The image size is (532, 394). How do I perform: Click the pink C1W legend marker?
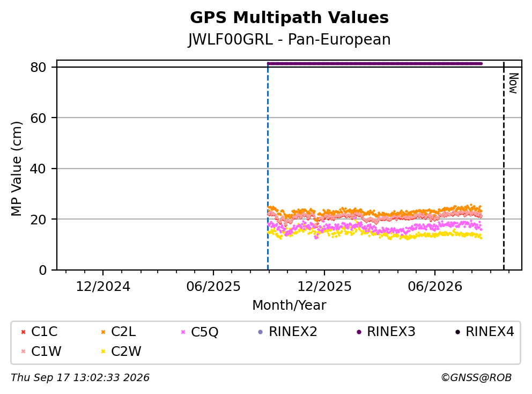[23, 352]
